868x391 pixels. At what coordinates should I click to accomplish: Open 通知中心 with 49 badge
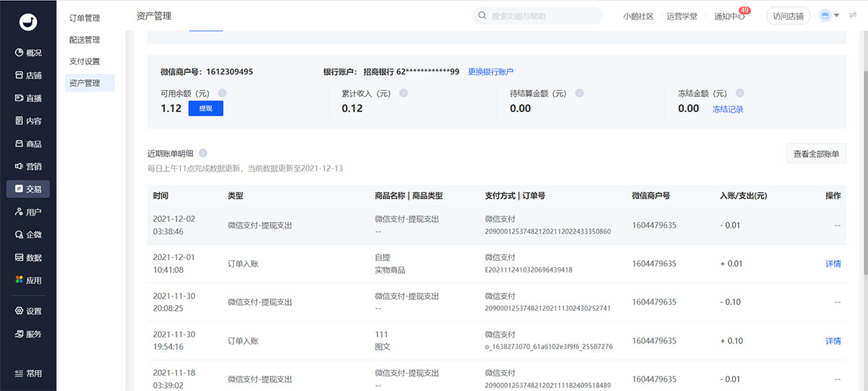tap(729, 17)
